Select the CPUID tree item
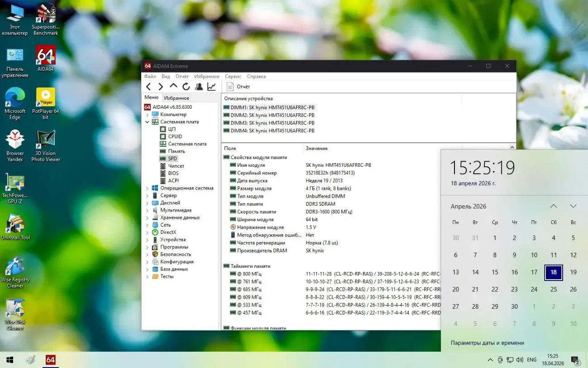The height and width of the screenshot is (368, 588). click(175, 136)
